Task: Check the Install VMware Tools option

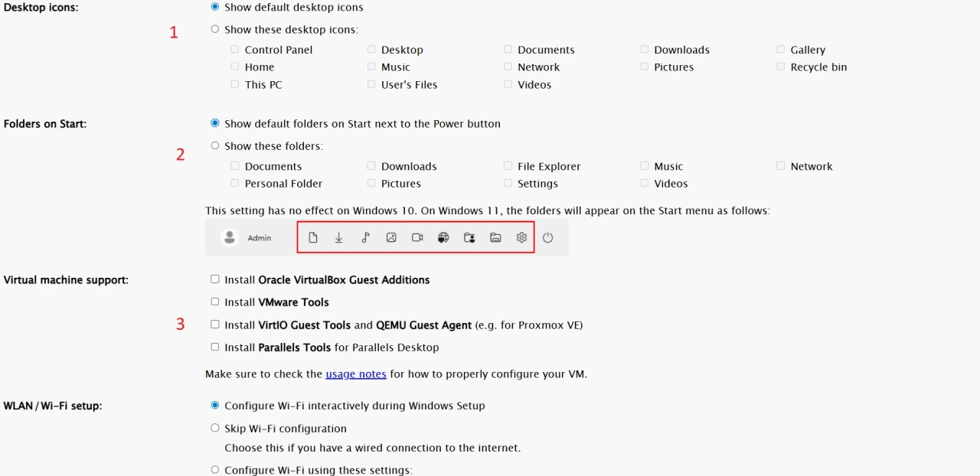Action: pyautogui.click(x=215, y=302)
